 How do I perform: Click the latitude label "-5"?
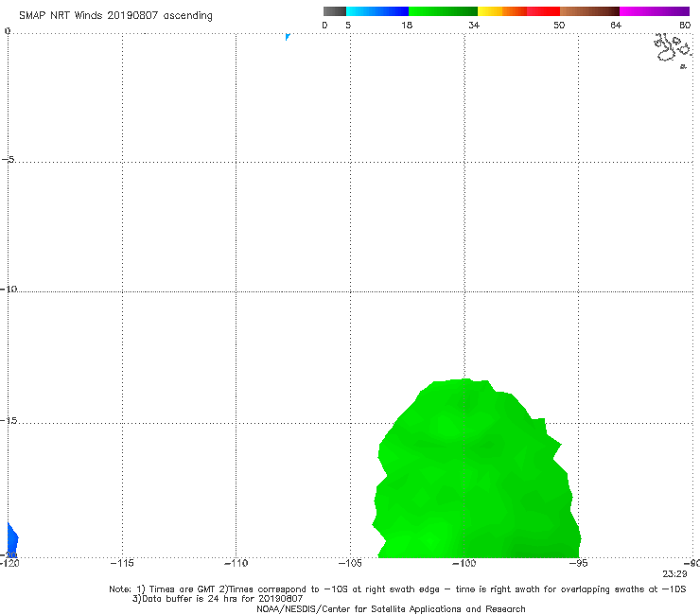(8, 160)
